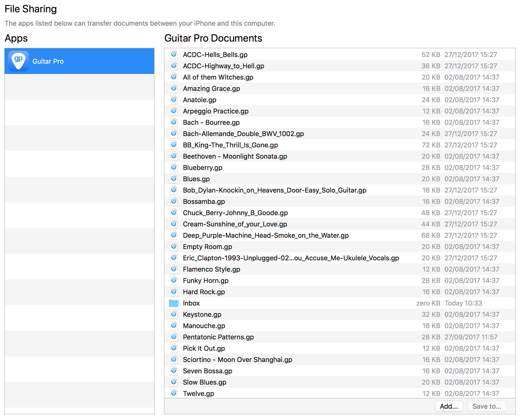Select the Anatole.gp file name
Screen dimensions: 520x420
tap(200, 100)
